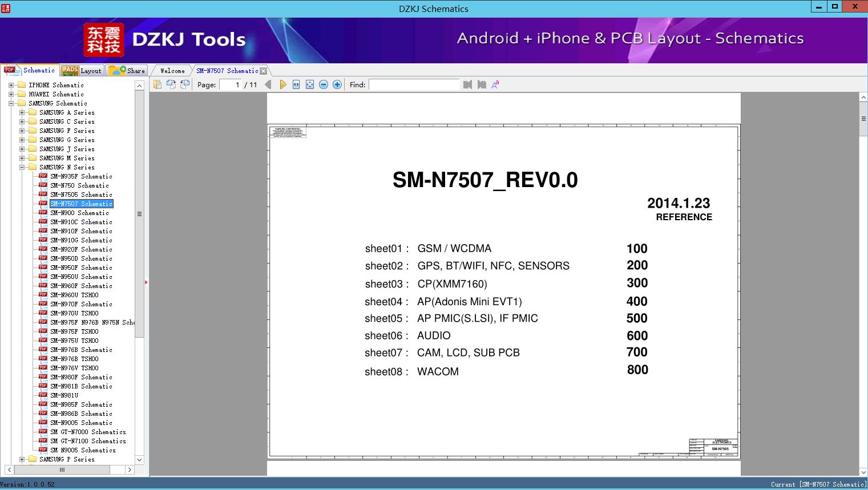Switch to the Layout panel tab
Screen dimensions: 868x490
(x=82, y=71)
